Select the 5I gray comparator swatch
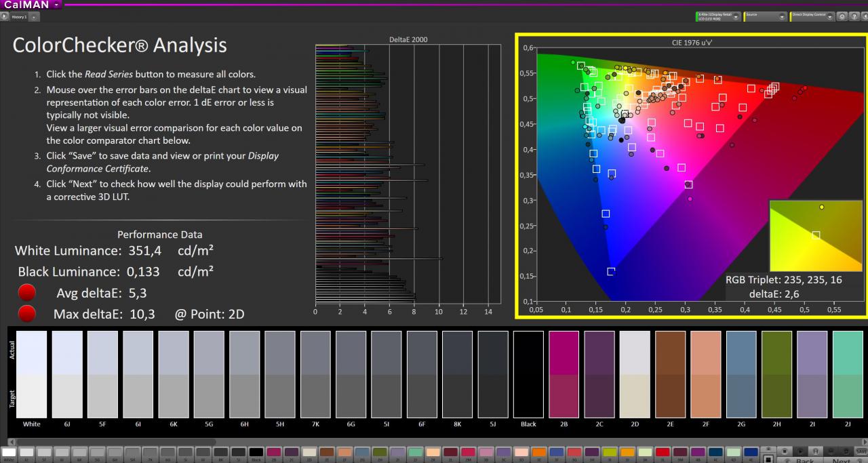868x463 pixels. coord(387,374)
